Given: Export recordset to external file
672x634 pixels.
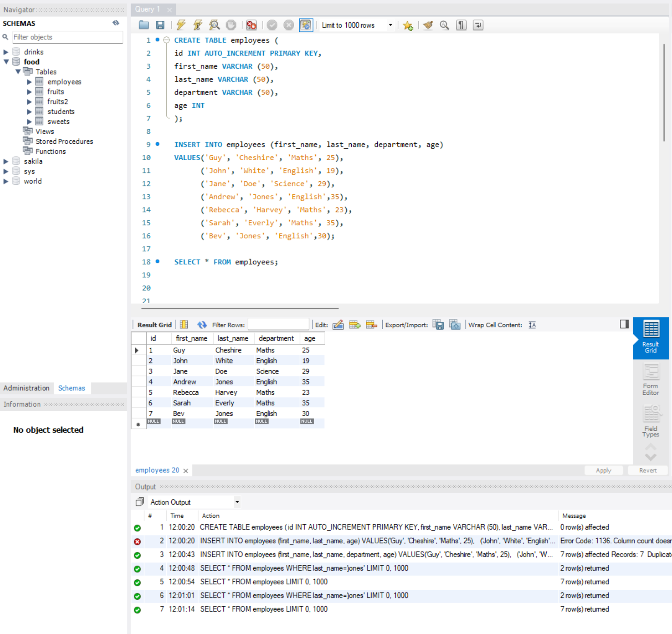Looking at the screenshot, I should (x=437, y=325).
